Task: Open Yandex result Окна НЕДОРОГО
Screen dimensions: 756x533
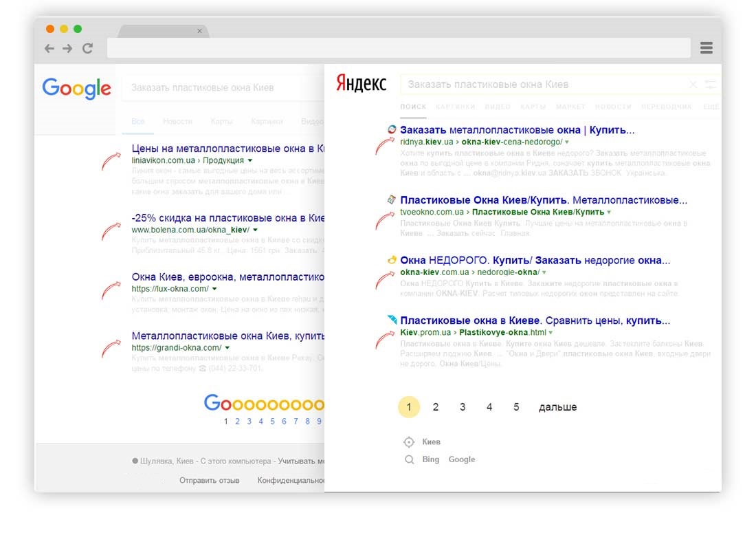Action: point(535,261)
